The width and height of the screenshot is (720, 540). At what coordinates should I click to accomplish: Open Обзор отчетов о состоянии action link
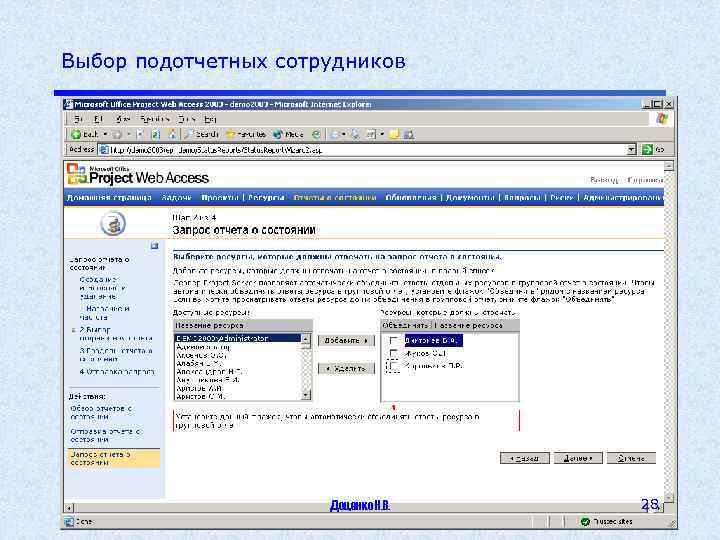pyautogui.click(x=101, y=412)
